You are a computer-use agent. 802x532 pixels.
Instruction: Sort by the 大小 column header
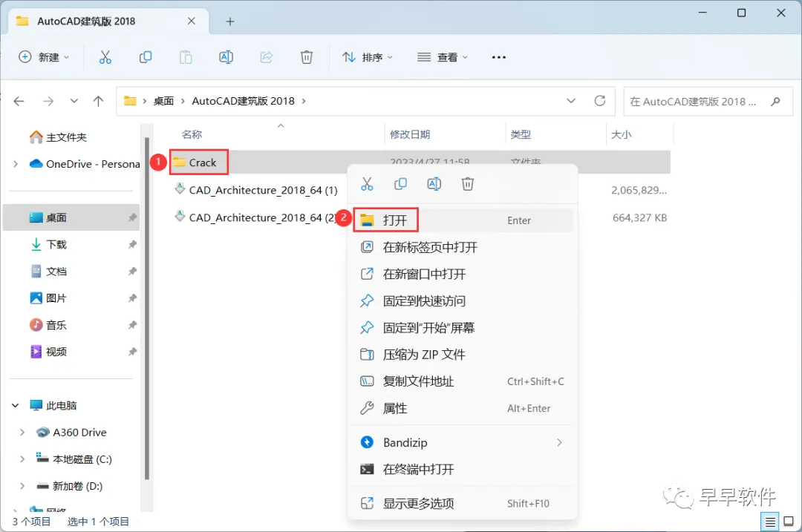(621, 134)
